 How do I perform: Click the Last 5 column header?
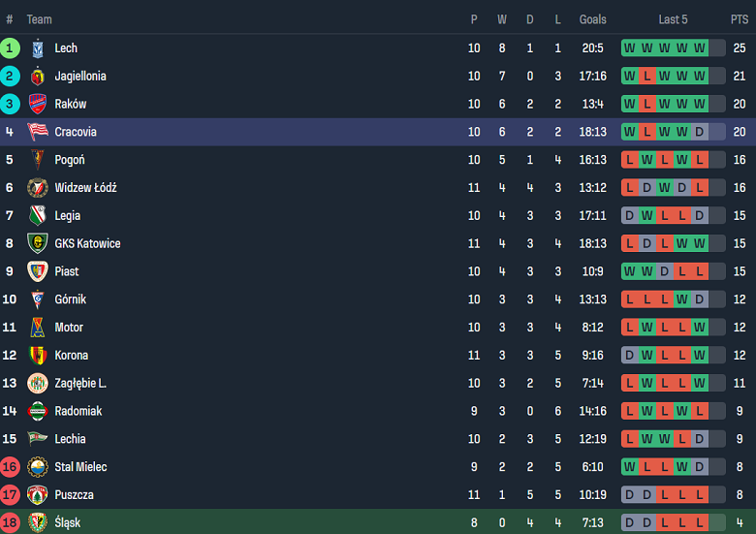[x=673, y=19]
